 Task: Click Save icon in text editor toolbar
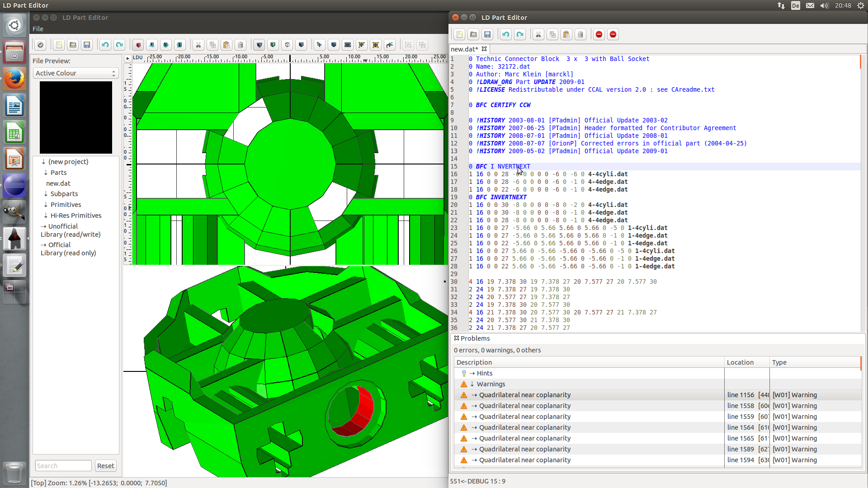[487, 34]
